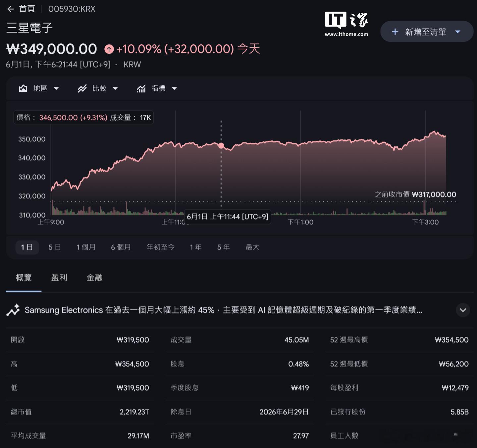Switch to the 盈利 tab

[59, 278]
